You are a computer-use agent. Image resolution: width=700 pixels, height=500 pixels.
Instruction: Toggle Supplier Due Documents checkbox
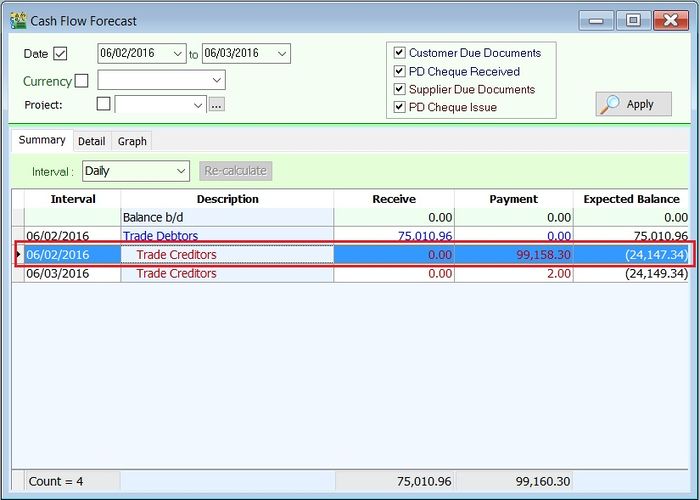click(400, 89)
